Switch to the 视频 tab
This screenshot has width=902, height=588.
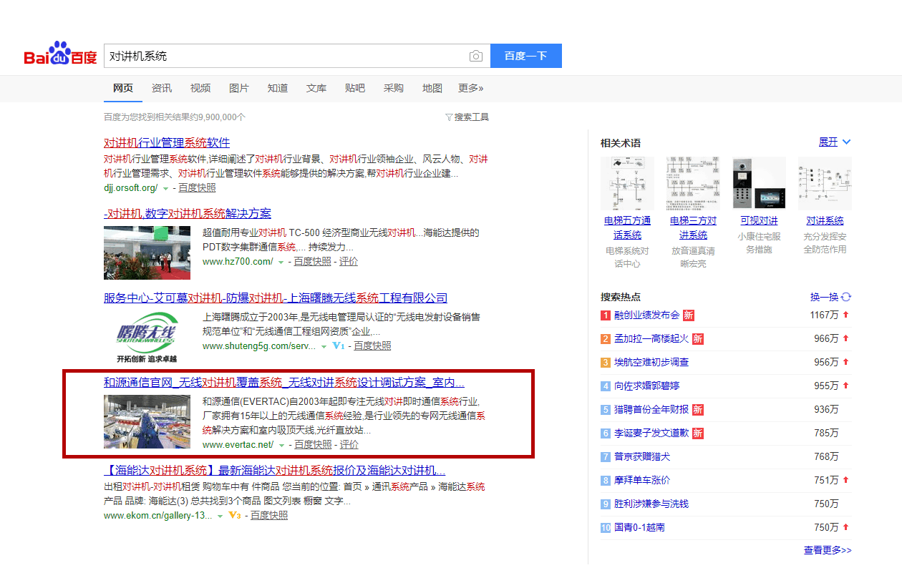coord(200,88)
